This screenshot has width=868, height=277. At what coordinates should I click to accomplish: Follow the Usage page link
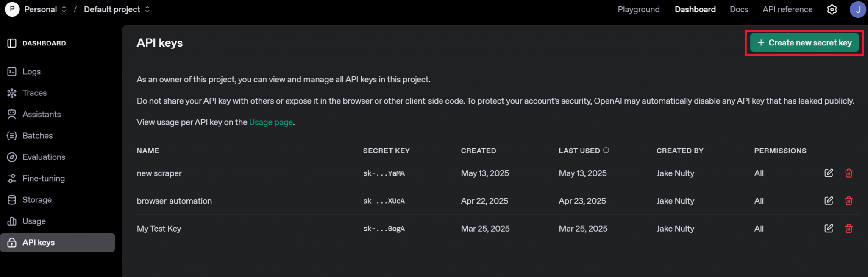pos(271,122)
